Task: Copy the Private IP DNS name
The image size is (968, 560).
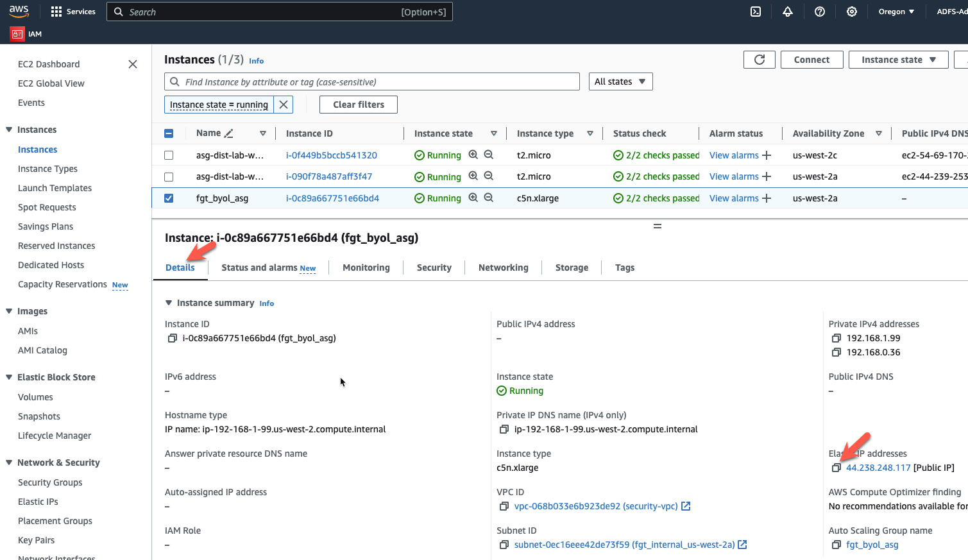Action: point(504,429)
